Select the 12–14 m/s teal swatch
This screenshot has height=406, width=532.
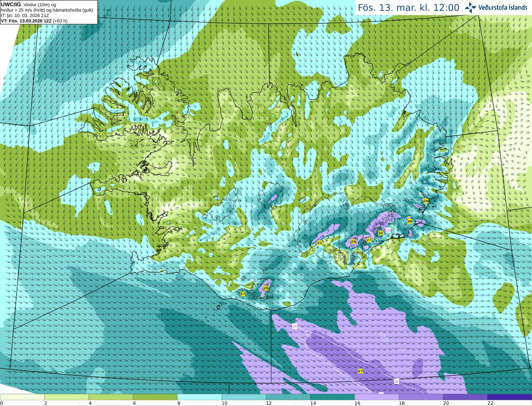288,397
